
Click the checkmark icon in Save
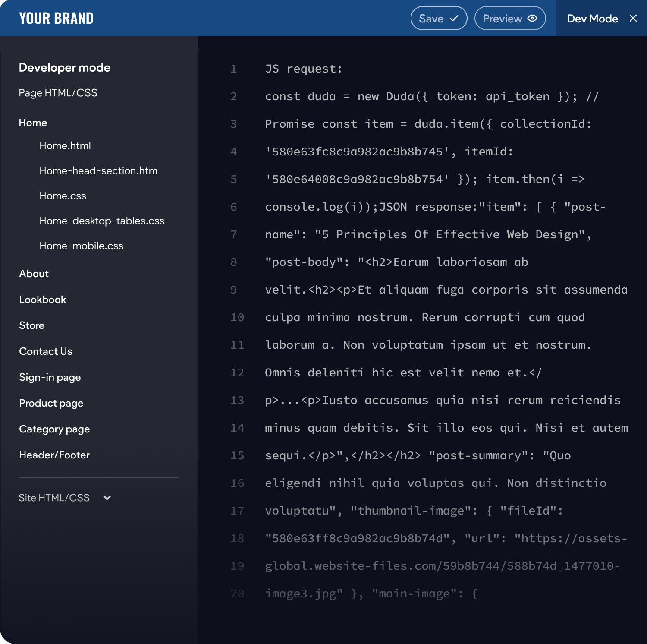tap(454, 19)
